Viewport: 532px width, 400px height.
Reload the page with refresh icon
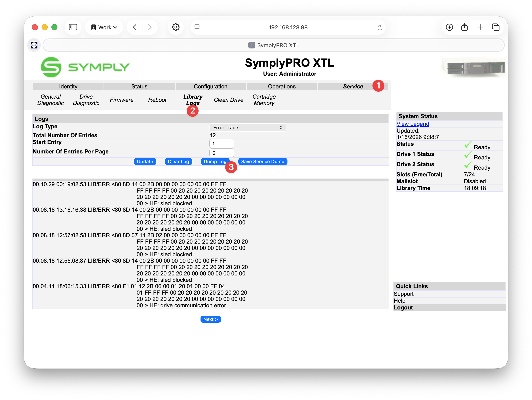click(x=380, y=27)
